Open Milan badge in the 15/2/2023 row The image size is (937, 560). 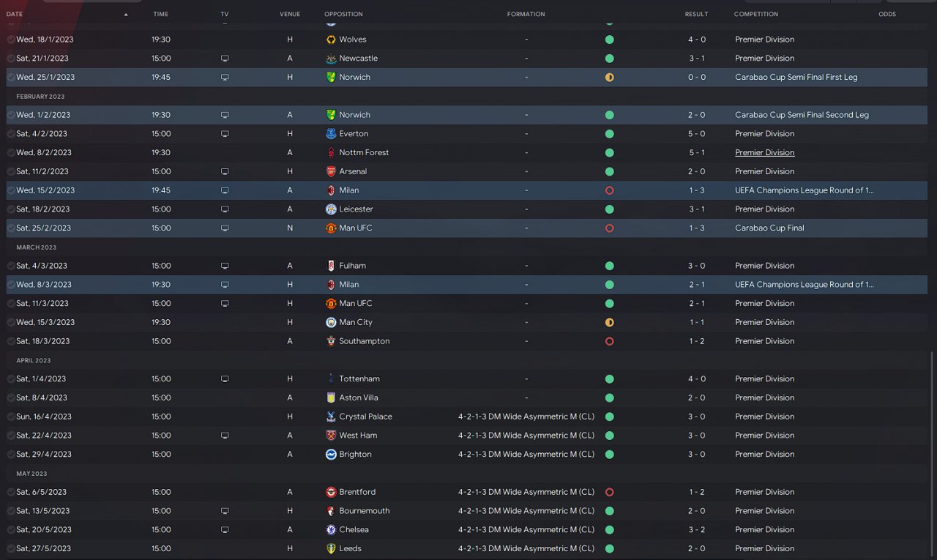click(x=331, y=190)
